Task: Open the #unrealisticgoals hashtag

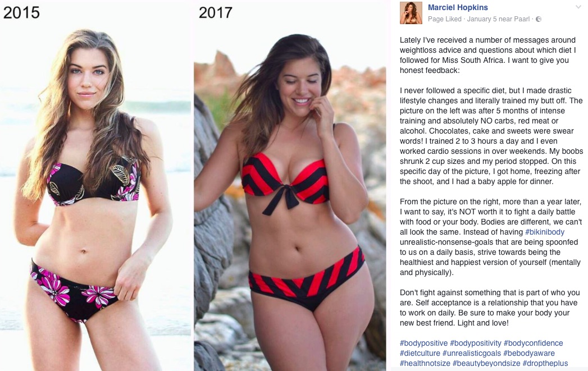Action: tap(472, 354)
